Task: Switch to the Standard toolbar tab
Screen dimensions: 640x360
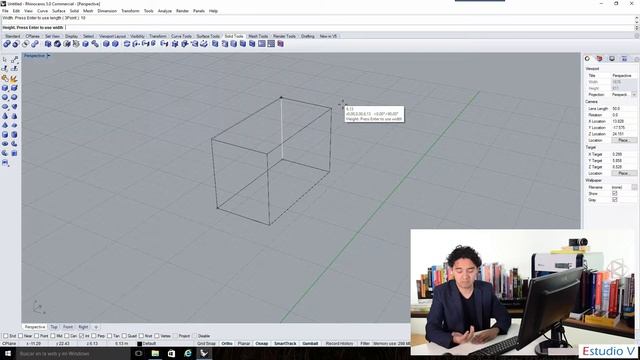Action: click(13, 36)
